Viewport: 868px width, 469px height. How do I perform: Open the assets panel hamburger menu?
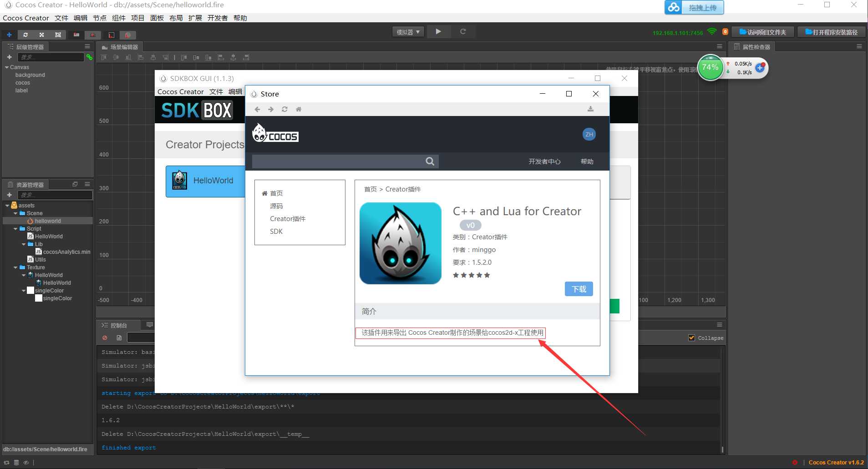pos(87,184)
